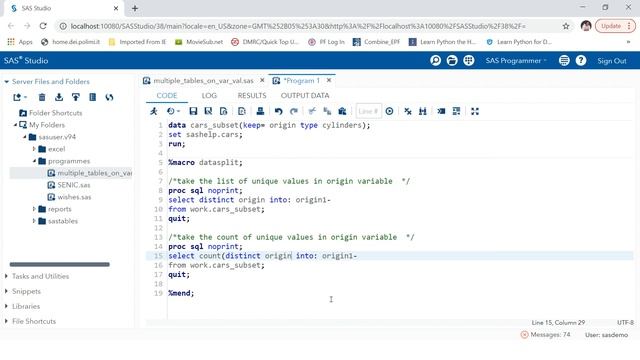Select Folder Shortcuts in the tree
This screenshot has height=360, width=640.
click(x=56, y=113)
